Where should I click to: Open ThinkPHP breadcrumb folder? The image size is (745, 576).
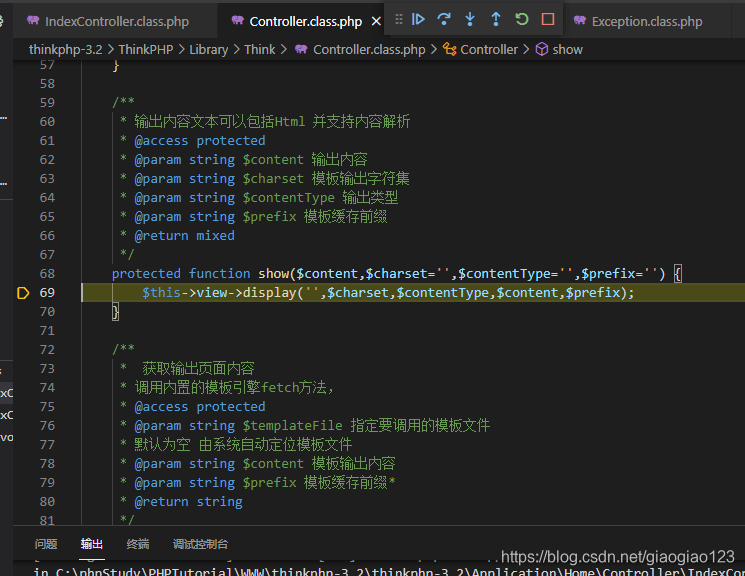(146, 49)
